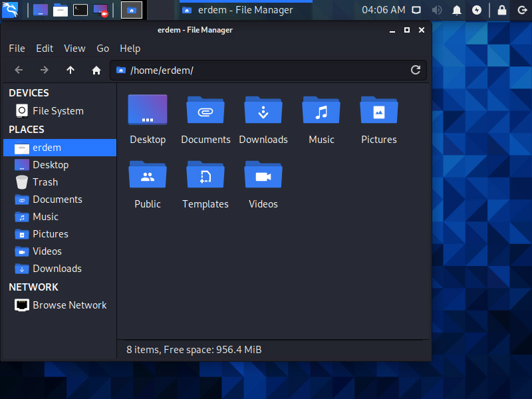
Task: Open the Public folder icon
Action: point(148,174)
